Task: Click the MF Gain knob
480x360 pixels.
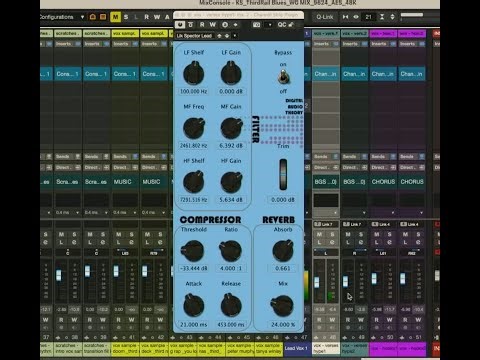Action: pyautogui.click(x=231, y=128)
